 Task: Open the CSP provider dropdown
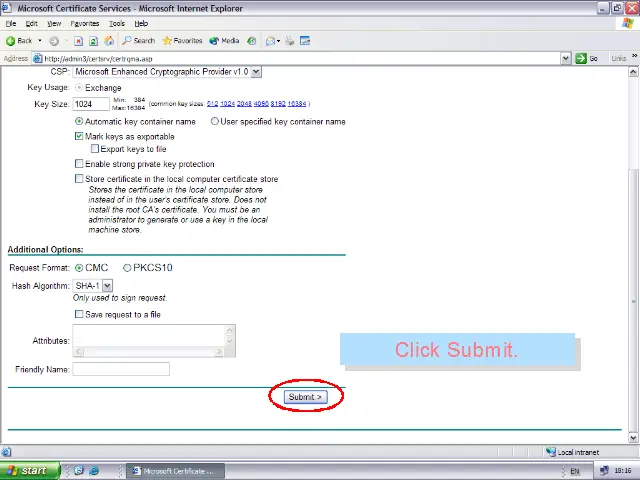(256, 72)
